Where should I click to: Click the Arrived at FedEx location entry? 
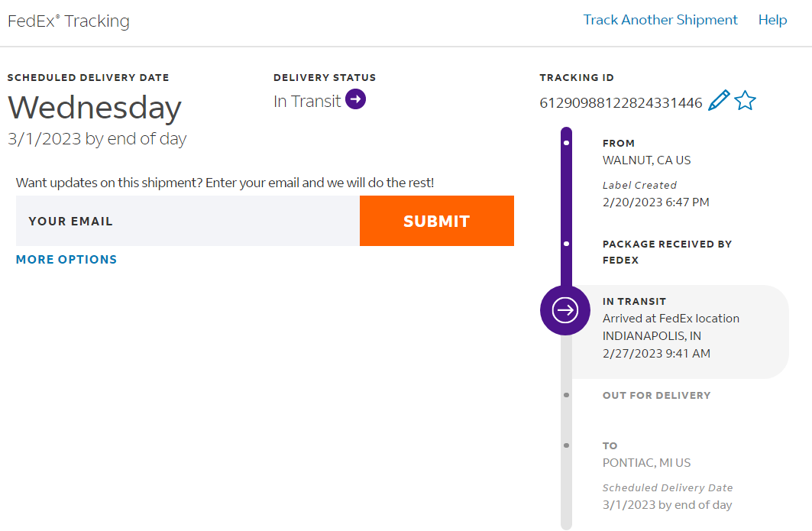(671, 319)
